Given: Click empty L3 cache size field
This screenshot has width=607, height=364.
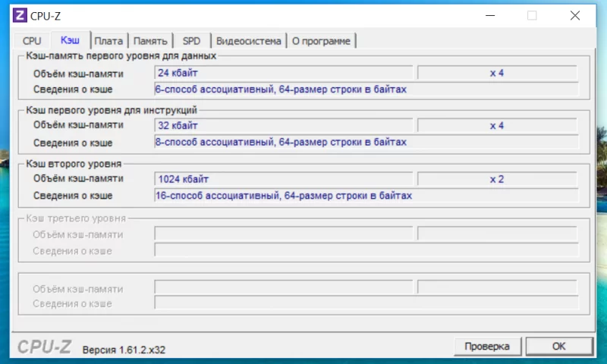Looking at the screenshot, I should point(284,234).
